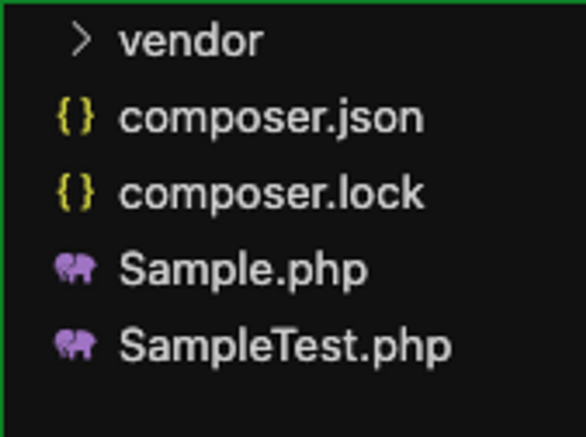Image resolution: width=586 pixels, height=437 pixels.
Task: Toggle the vendor directory disclosure arrow
Action: tap(81, 39)
